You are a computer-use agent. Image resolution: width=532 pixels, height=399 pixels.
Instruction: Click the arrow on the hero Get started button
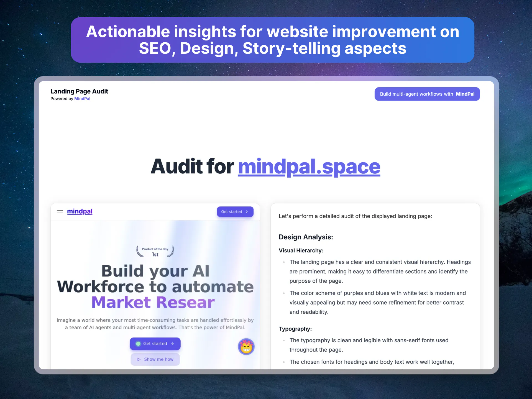(172, 344)
